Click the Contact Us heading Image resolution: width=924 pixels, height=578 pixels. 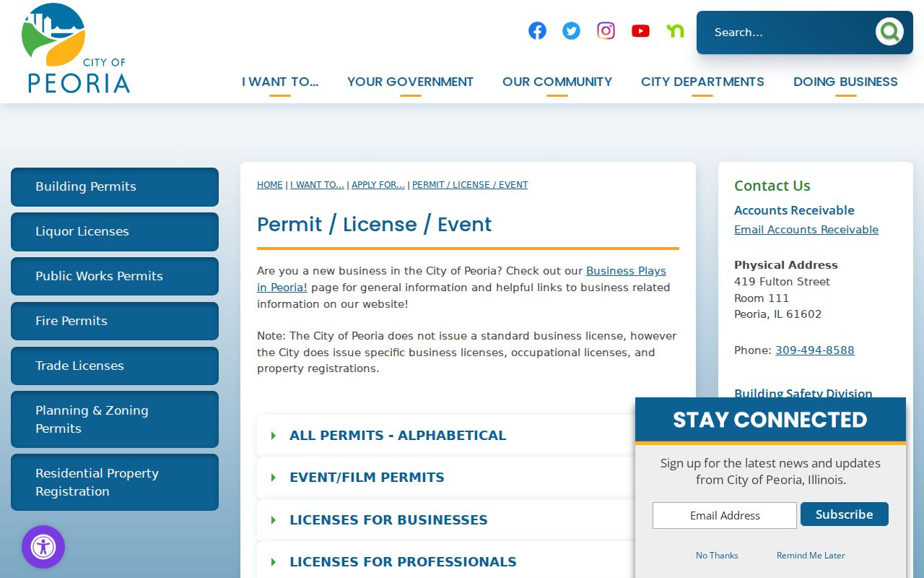(x=772, y=186)
